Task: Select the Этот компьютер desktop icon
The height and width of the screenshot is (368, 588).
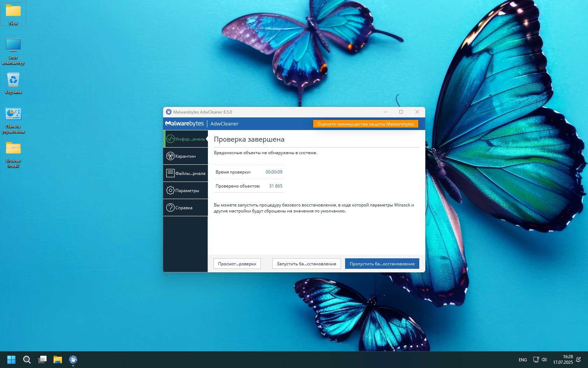Action: point(13,51)
